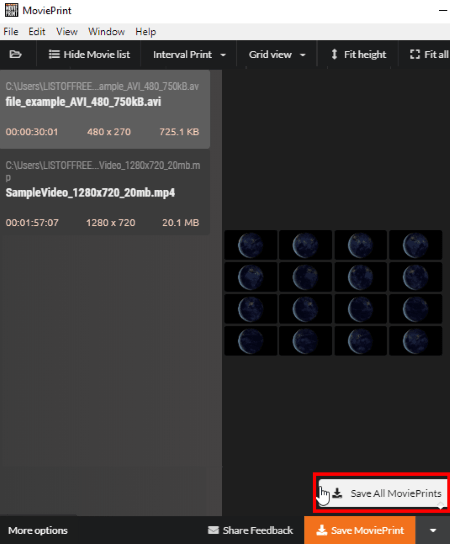Image resolution: width=450 pixels, height=544 pixels.
Task: Open the View menu
Action: 67,32
